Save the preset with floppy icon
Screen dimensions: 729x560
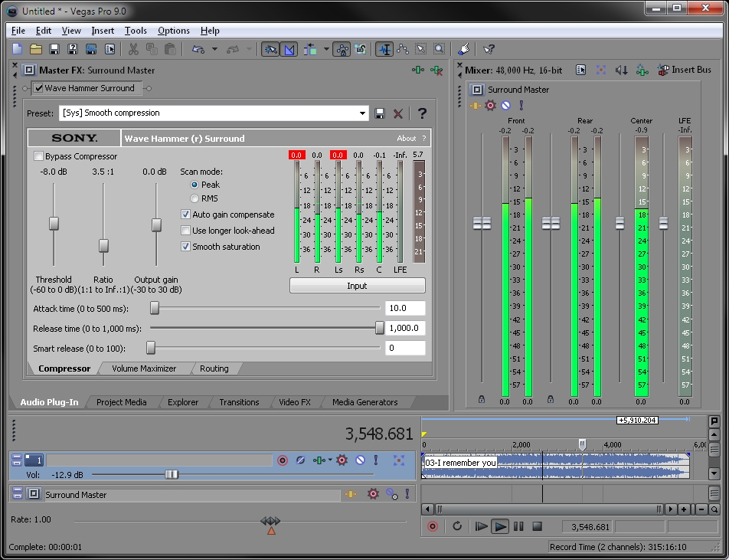(x=380, y=113)
